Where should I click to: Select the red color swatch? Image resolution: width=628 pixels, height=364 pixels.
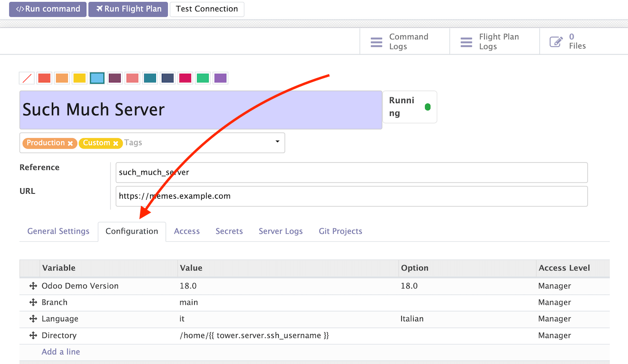pos(44,78)
